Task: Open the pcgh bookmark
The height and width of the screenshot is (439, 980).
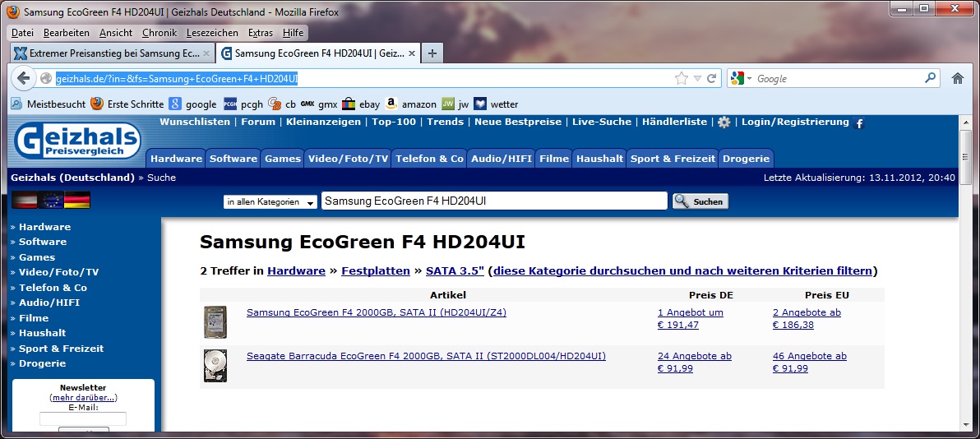Action: pos(243,104)
